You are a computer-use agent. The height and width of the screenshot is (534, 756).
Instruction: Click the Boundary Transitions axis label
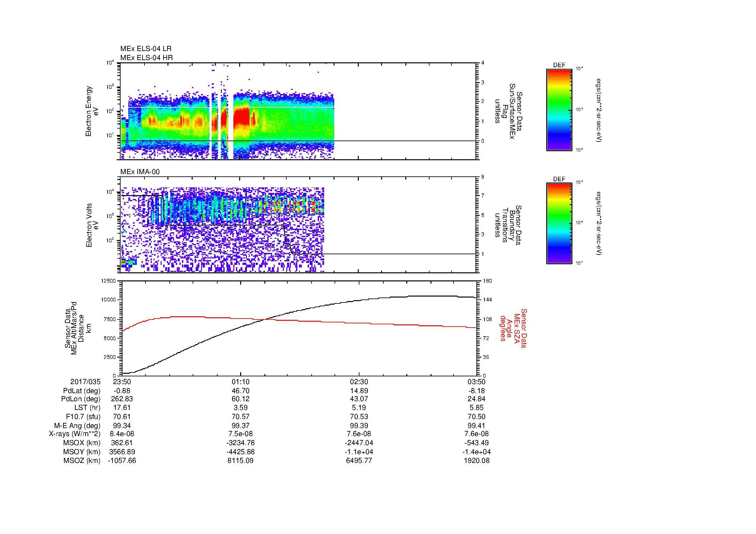coord(508,225)
